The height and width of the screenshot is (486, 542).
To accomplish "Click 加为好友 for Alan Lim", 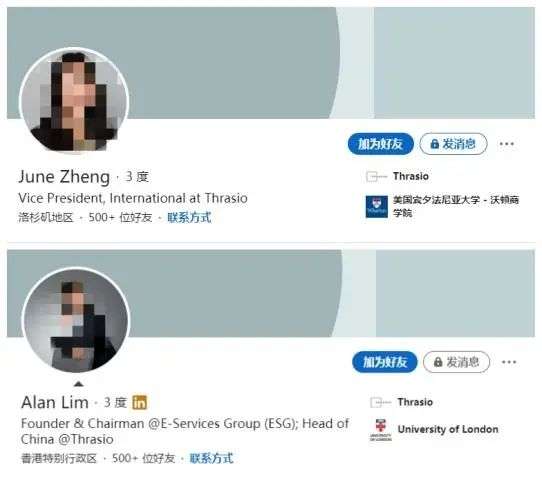I will pyautogui.click(x=385, y=362).
